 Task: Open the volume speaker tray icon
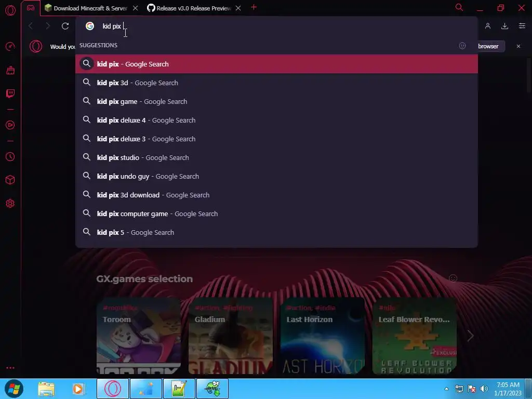[x=484, y=389]
